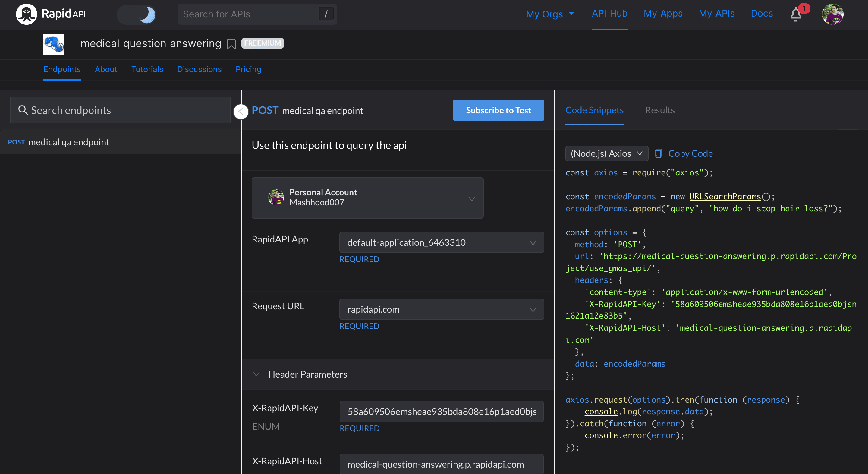This screenshot has width=868, height=474.
Task: Collapse the Header Parameters section
Action: point(256,374)
